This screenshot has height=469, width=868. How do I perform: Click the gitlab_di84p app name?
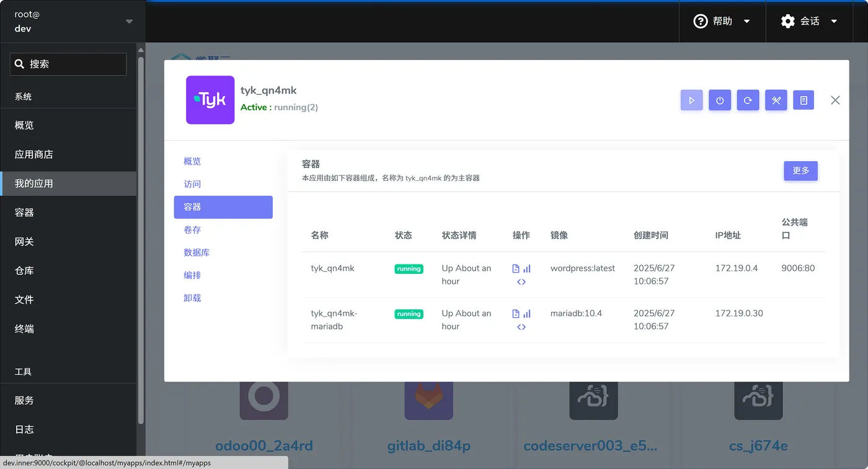pos(428,446)
